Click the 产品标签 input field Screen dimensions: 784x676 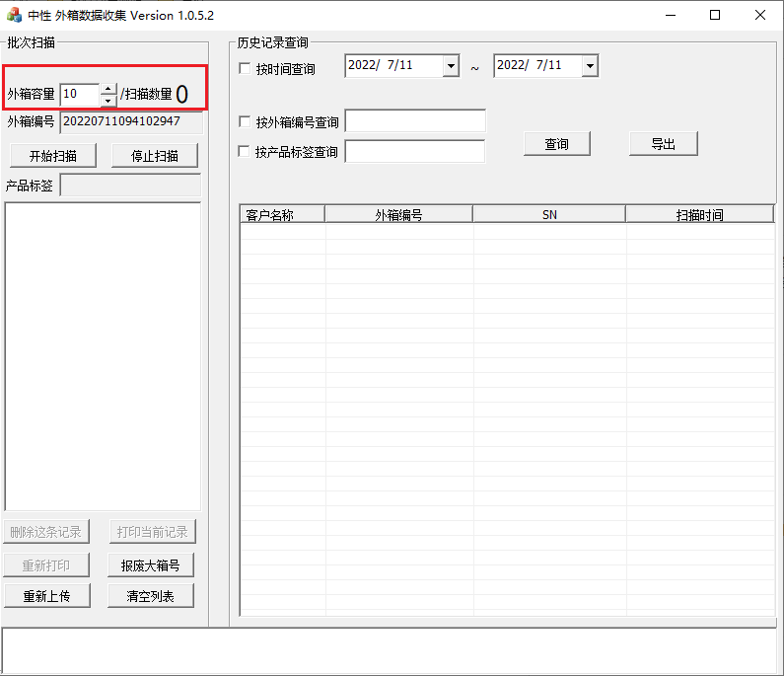point(130,186)
